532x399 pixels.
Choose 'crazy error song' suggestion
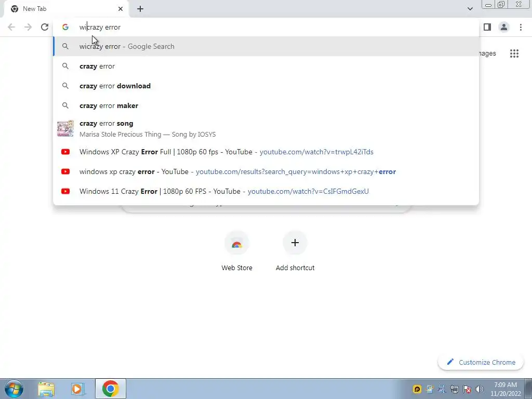point(266,129)
